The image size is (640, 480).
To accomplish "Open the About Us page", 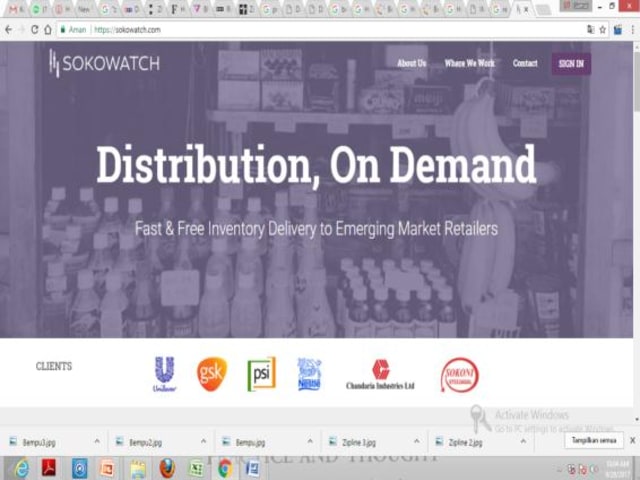I will pyautogui.click(x=411, y=63).
